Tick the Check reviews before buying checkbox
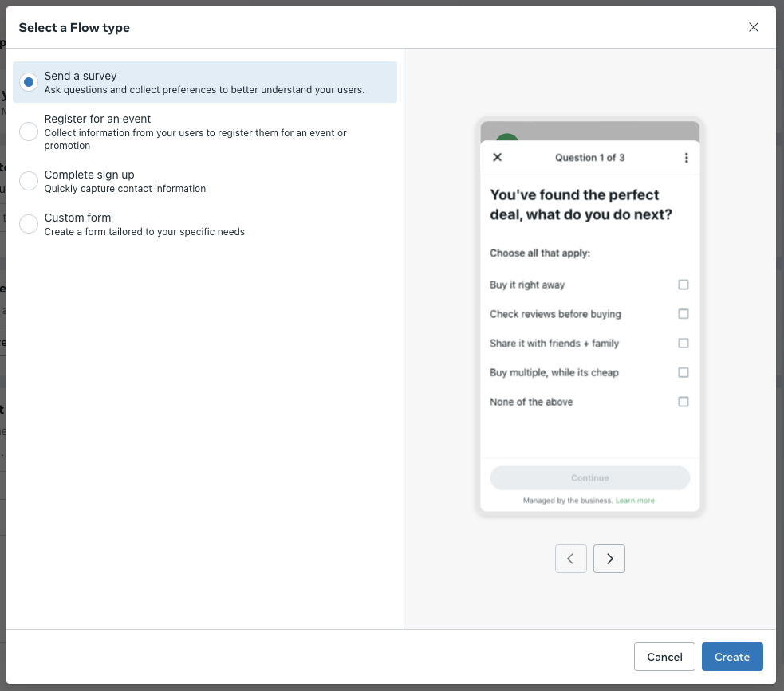Screen dimensions: 784x691 (x=683, y=314)
